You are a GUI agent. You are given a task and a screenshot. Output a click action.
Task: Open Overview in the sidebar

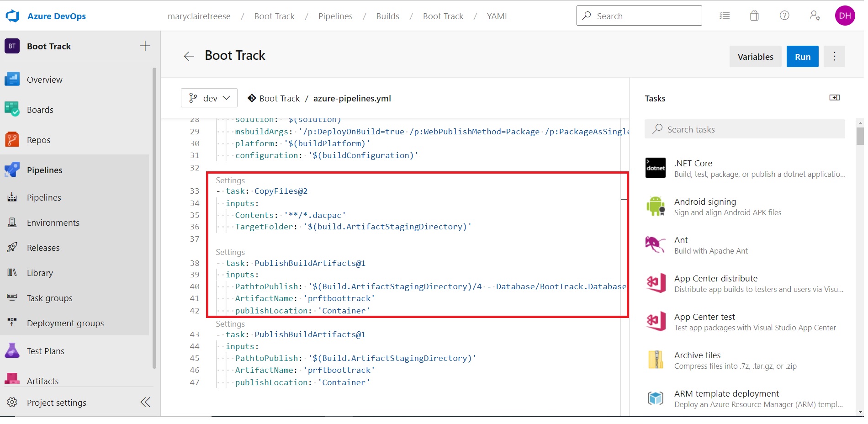pyautogui.click(x=44, y=79)
